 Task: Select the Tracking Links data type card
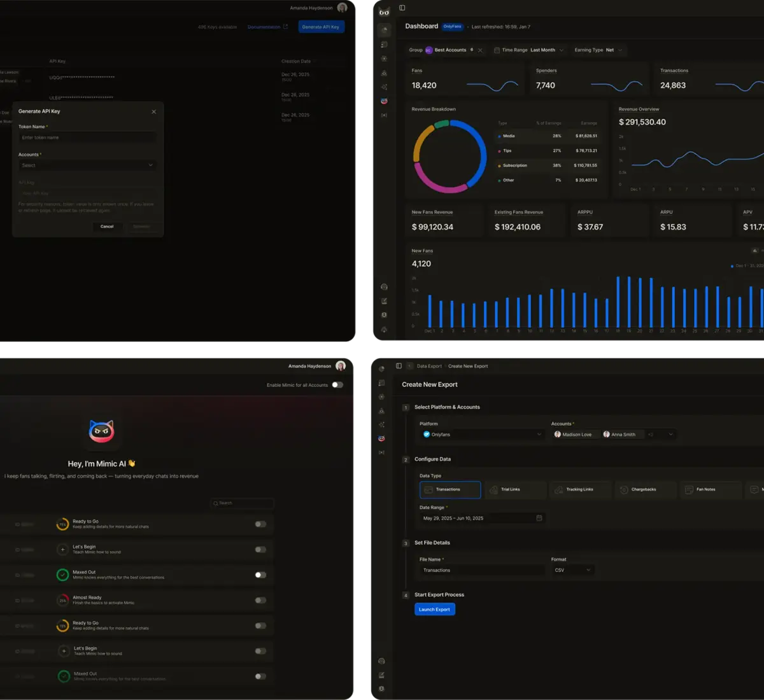tap(581, 489)
